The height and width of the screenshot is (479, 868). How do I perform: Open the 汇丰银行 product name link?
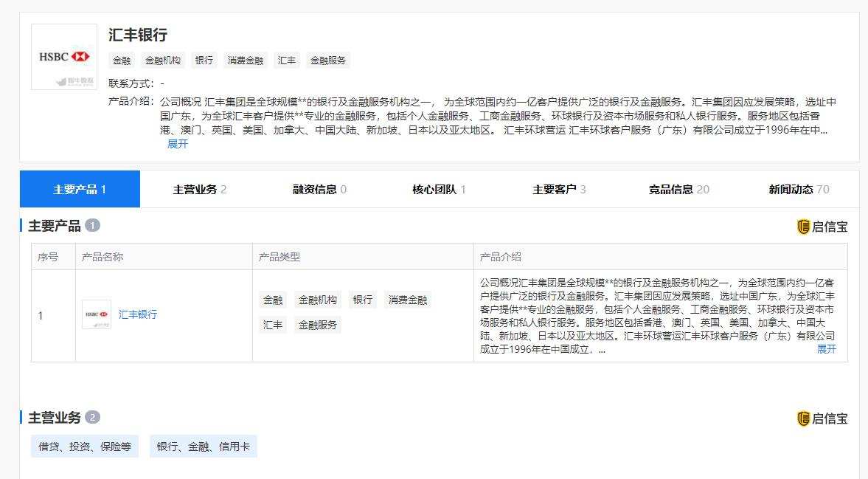(x=138, y=314)
